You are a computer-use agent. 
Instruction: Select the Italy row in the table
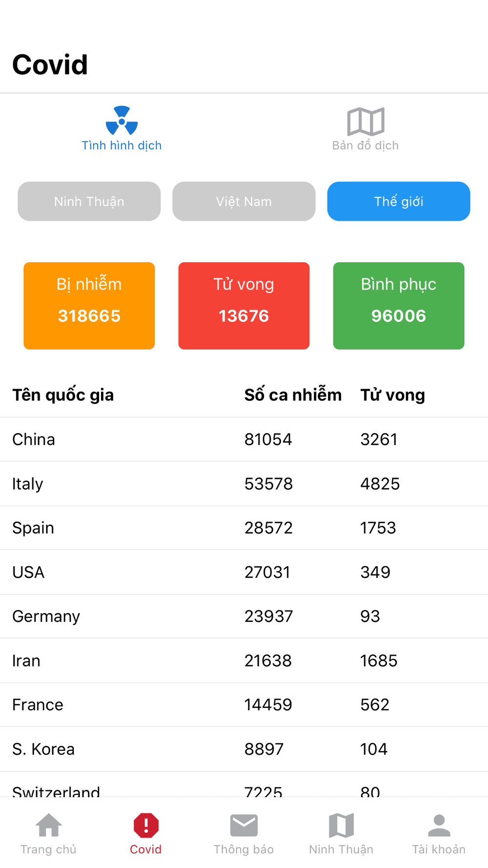tap(244, 484)
